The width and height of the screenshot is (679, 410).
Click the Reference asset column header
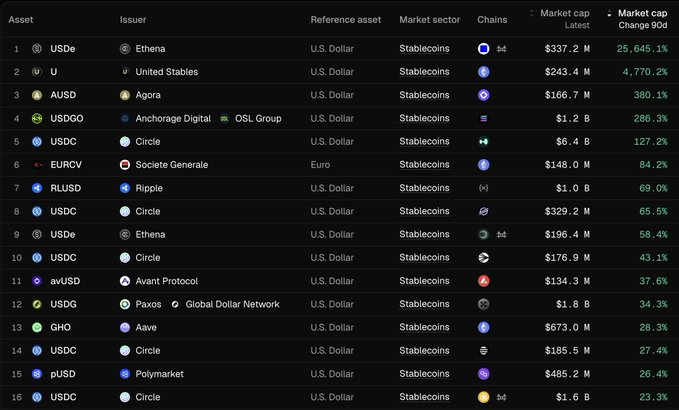pos(346,19)
